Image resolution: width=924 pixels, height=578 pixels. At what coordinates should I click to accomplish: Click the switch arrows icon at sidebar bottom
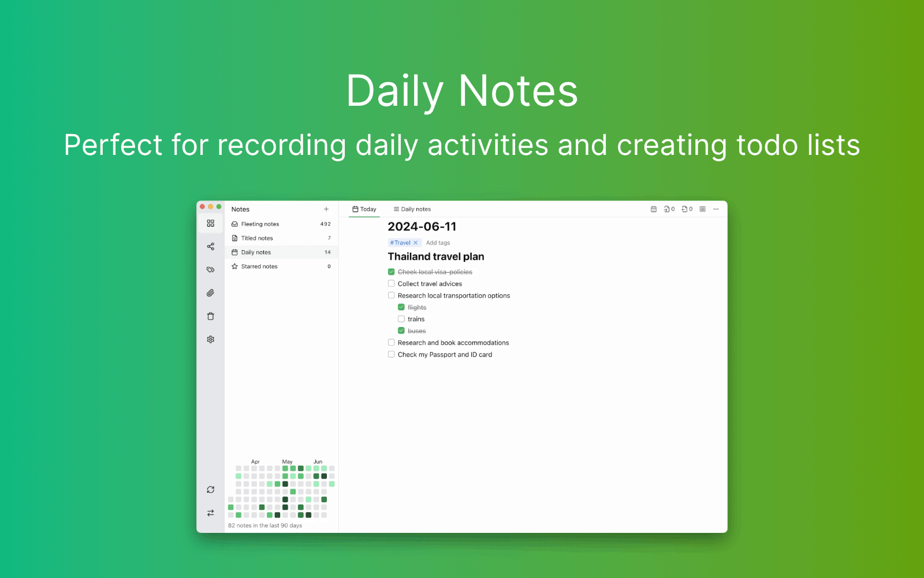point(210,513)
